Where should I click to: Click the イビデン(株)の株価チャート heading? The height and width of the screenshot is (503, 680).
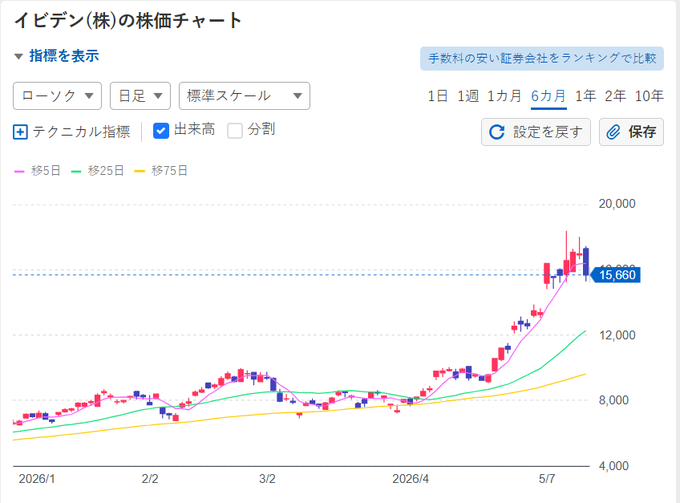128,20
